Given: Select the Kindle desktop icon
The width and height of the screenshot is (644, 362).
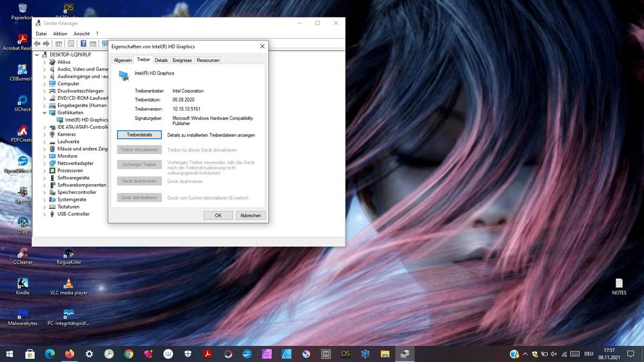Looking at the screenshot, I should tap(23, 286).
